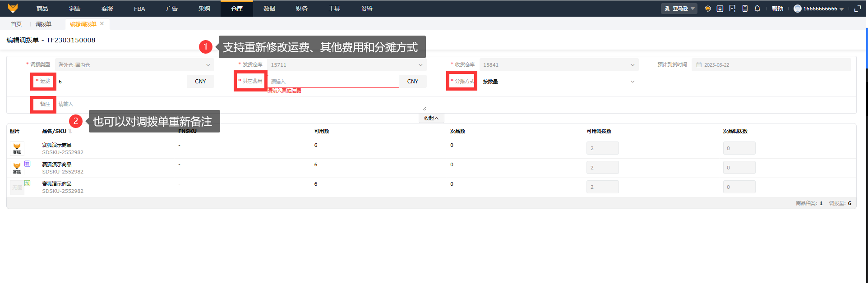Image resolution: width=868 pixels, height=283 pixels.
Task: Open the 仓库 menu
Action: click(237, 9)
